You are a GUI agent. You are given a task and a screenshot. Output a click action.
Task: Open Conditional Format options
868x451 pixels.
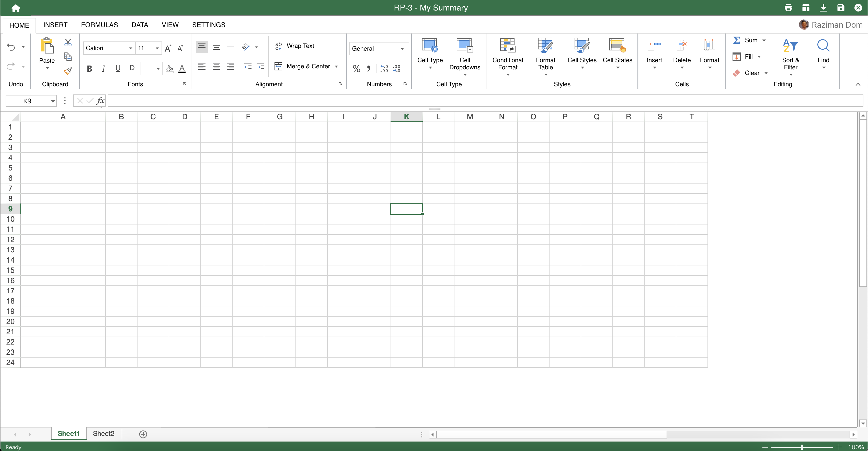pos(507,56)
